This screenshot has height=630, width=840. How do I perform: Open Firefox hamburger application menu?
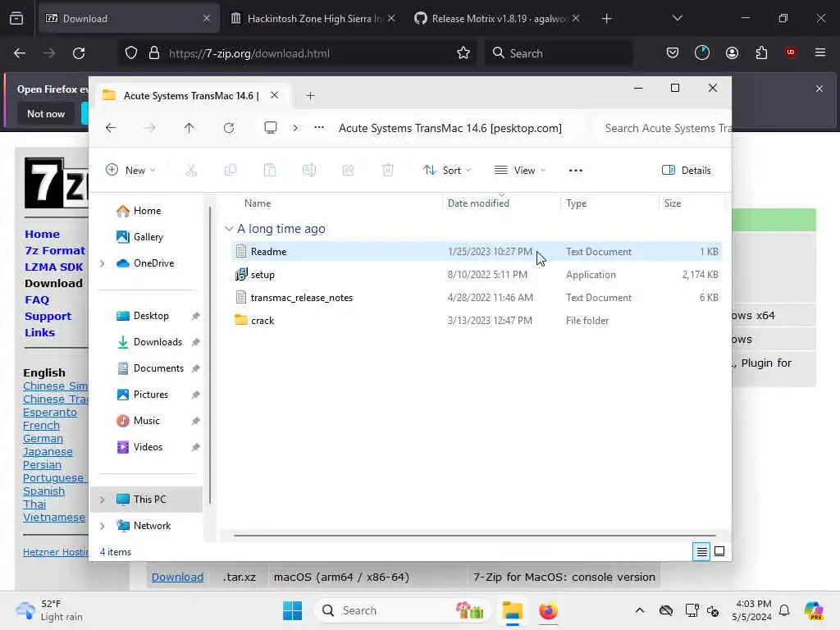coord(820,52)
